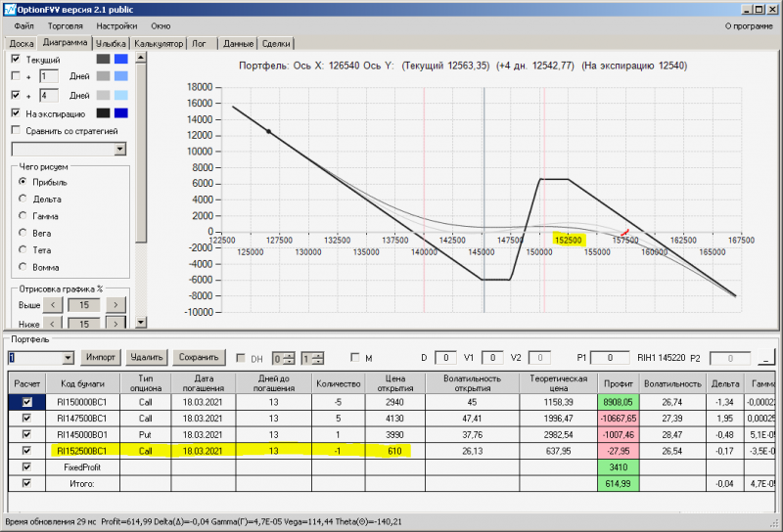Click the settings panel scroll up arrow
783x532 pixels.
tap(141, 58)
